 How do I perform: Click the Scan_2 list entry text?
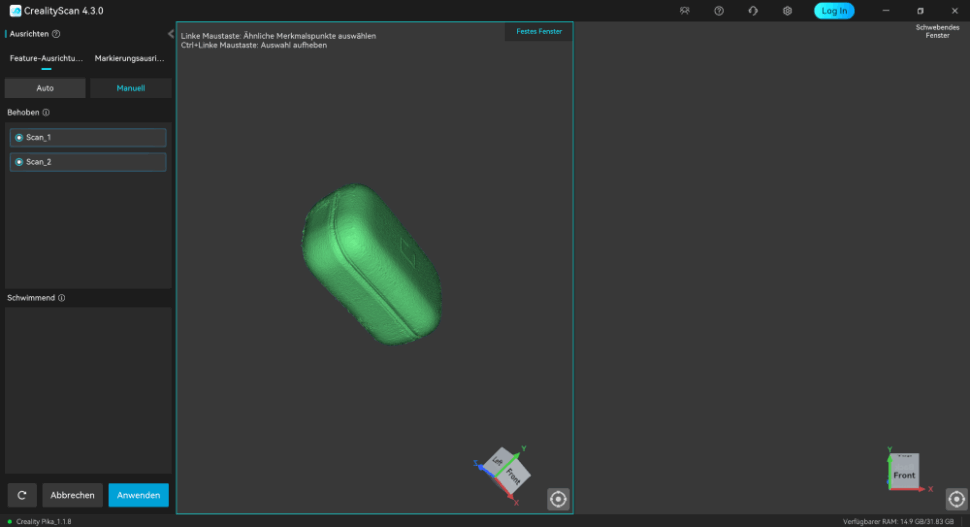(x=38, y=162)
